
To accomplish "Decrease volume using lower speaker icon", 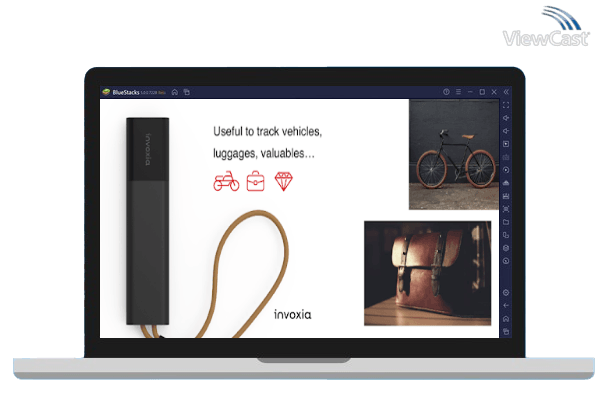I will point(506,131).
